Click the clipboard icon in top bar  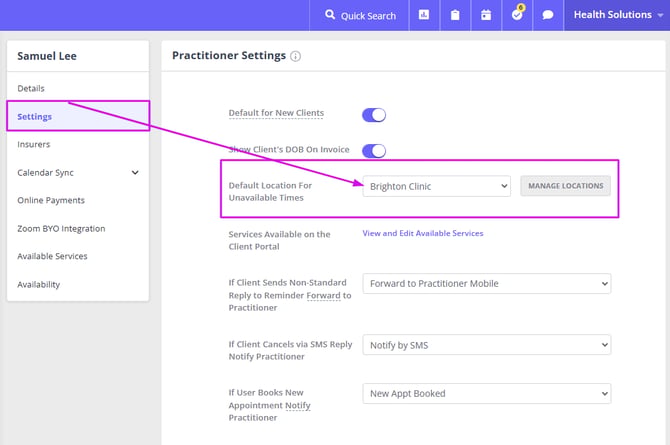(455, 15)
